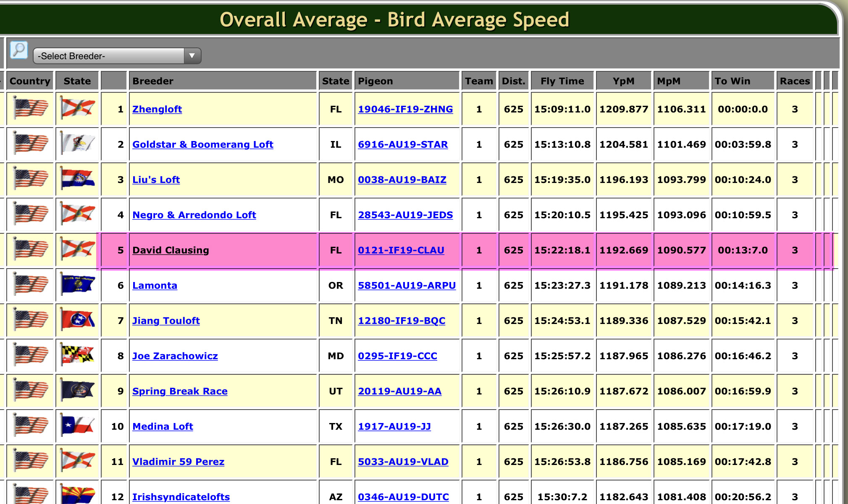Open the Goldstar & Boomerang Loft link
The image size is (848, 504).
pyautogui.click(x=202, y=144)
